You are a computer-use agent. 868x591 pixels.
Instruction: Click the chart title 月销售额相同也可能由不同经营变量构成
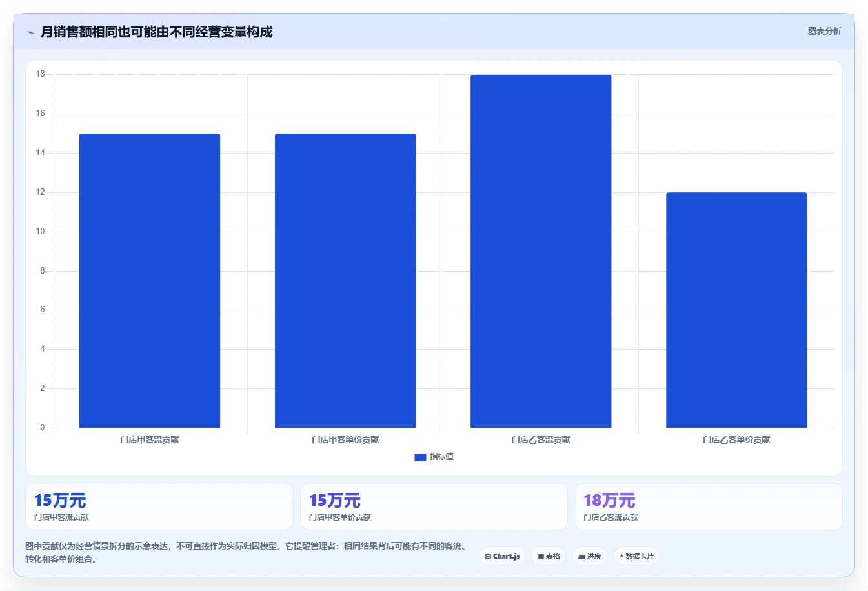tap(156, 32)
